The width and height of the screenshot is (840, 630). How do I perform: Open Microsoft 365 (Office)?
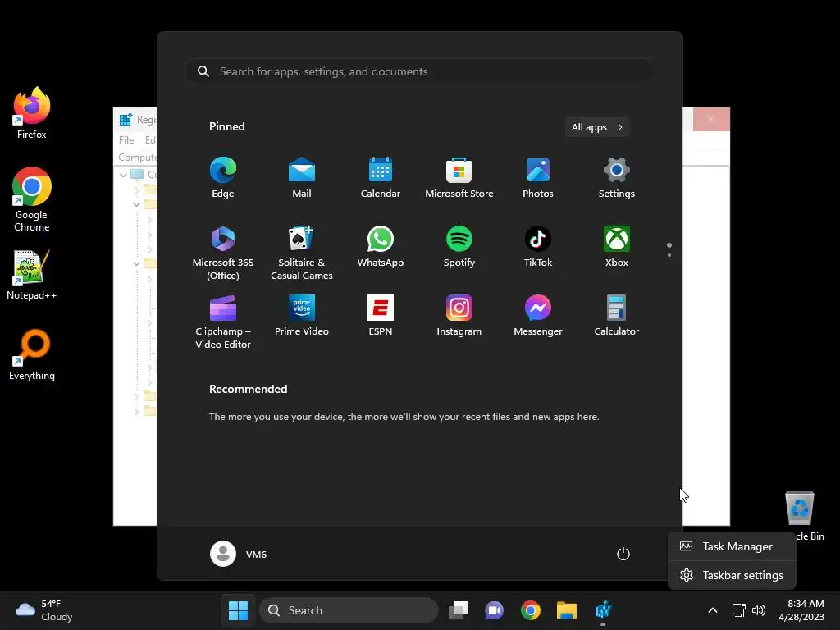click(x=223, y=253)
